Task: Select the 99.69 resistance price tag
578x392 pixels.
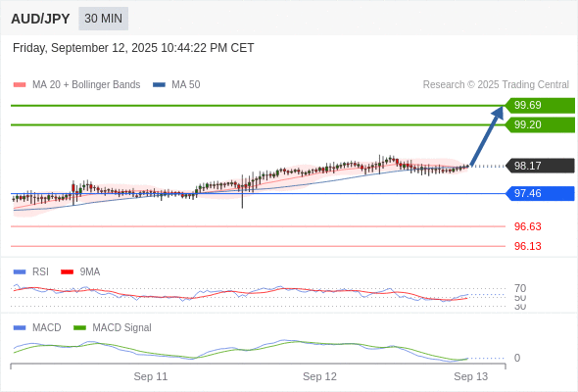Action: tap(540, 105)
